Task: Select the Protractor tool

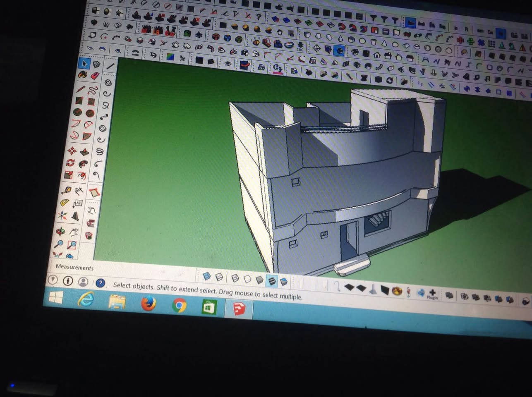Action: tap(65, 203)
